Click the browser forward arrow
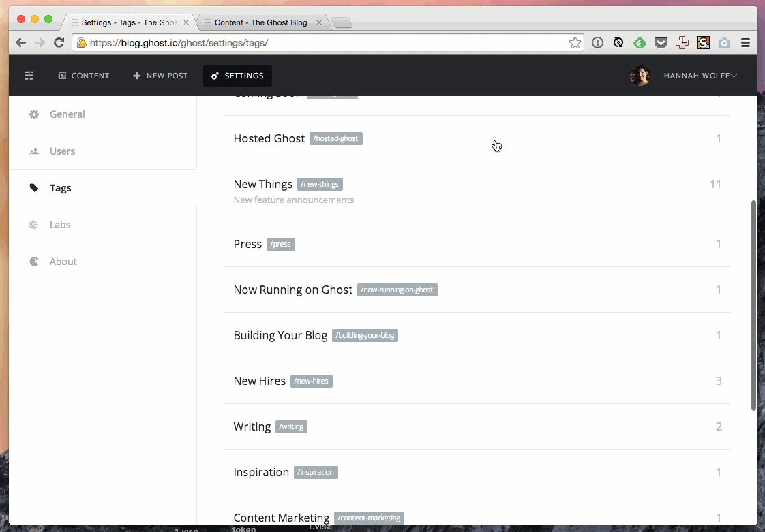The width and height of the screenshot is (765, 532). 40,43
